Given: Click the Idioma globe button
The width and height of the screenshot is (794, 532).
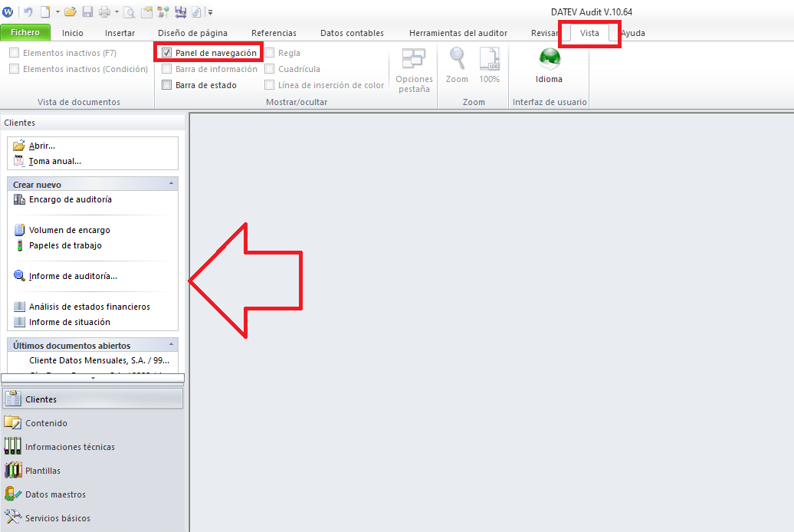Looking at the screenshot, I should pos(549,65).
